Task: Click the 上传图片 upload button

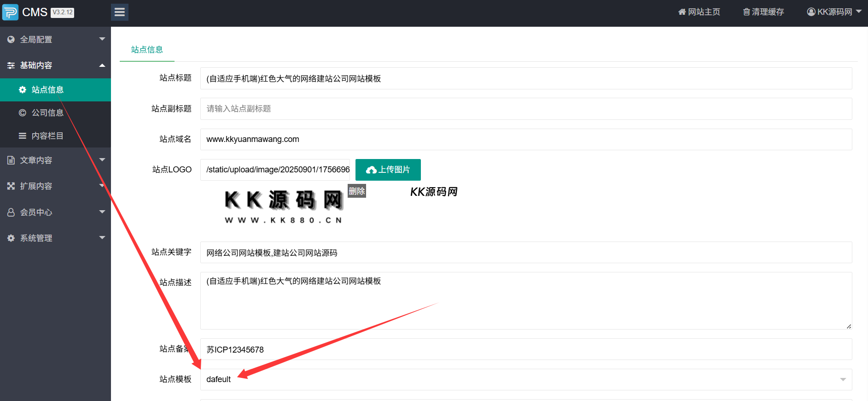Action: point(388,170)
